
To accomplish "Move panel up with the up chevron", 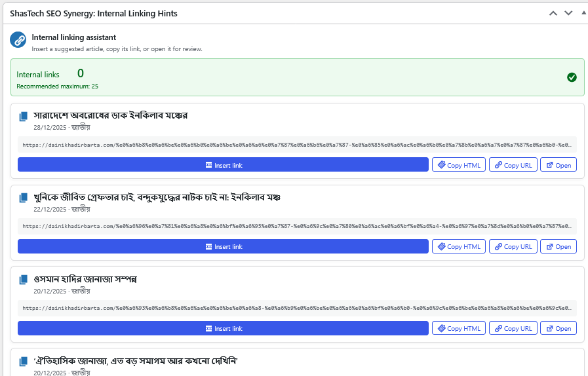I will 553,14.
